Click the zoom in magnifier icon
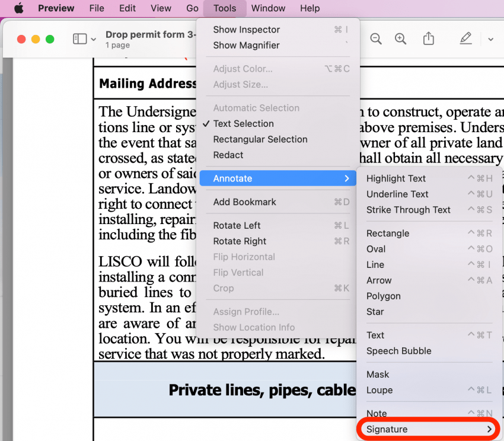The image size is (504, 441). point(401,39)
